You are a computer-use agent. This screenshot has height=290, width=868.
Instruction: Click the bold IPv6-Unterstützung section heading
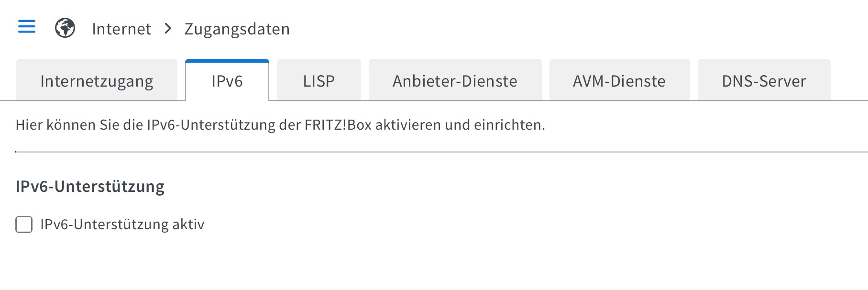[90, 186]
